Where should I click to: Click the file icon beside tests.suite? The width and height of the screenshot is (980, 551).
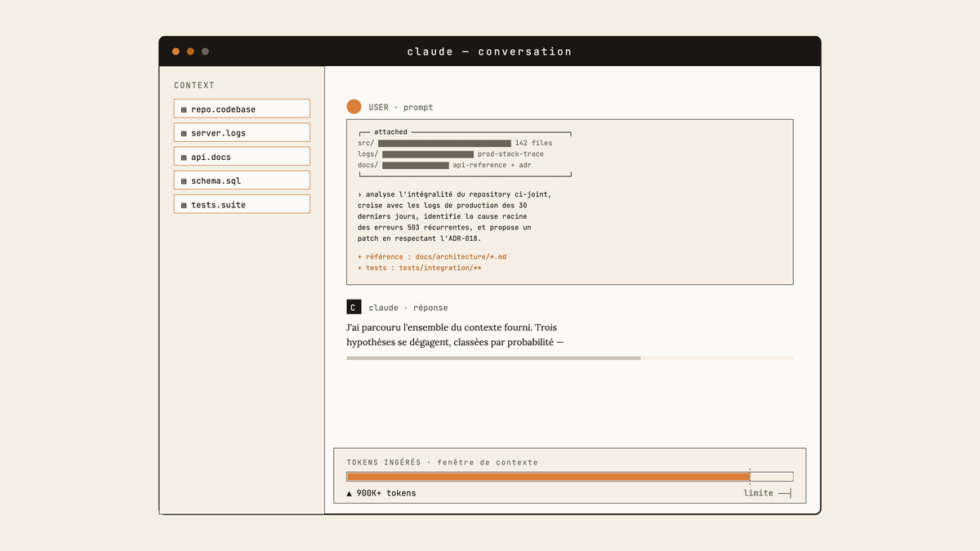(x=184, y=205)
